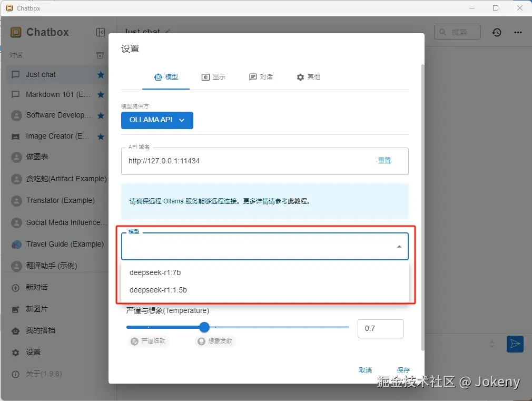Image resolution: width=532 pixels, height=401 pixels.
Task: Click the Chatbox logo in sidebar
Action: click(16, 32)
